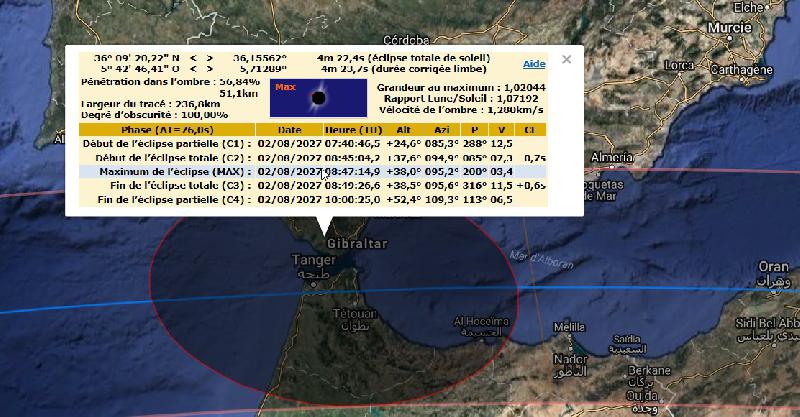The height and width of the screenshot is (417, 800).
Task: Click the Carthagène city label
Action: (x=741, y=70)
